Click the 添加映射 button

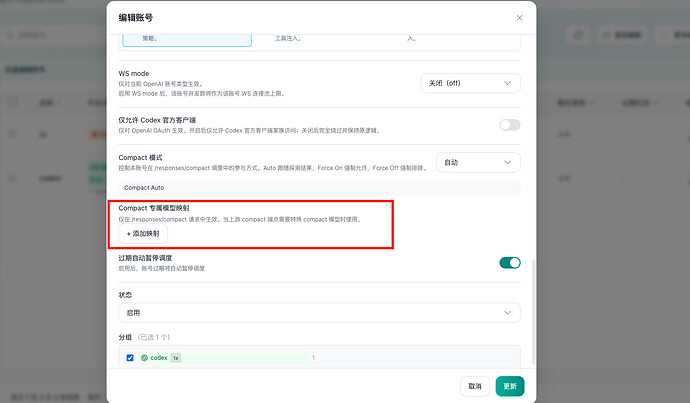143,234
